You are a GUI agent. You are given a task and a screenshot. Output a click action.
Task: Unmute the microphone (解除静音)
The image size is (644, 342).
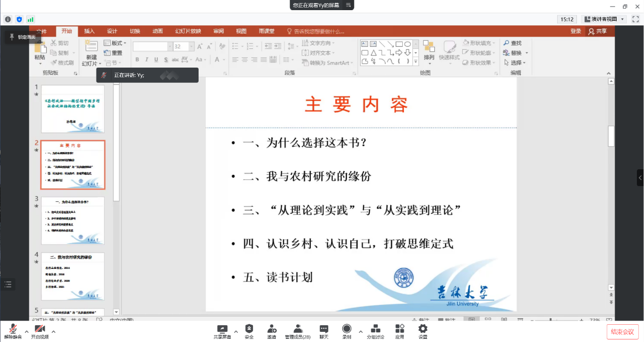pos(13,331)
